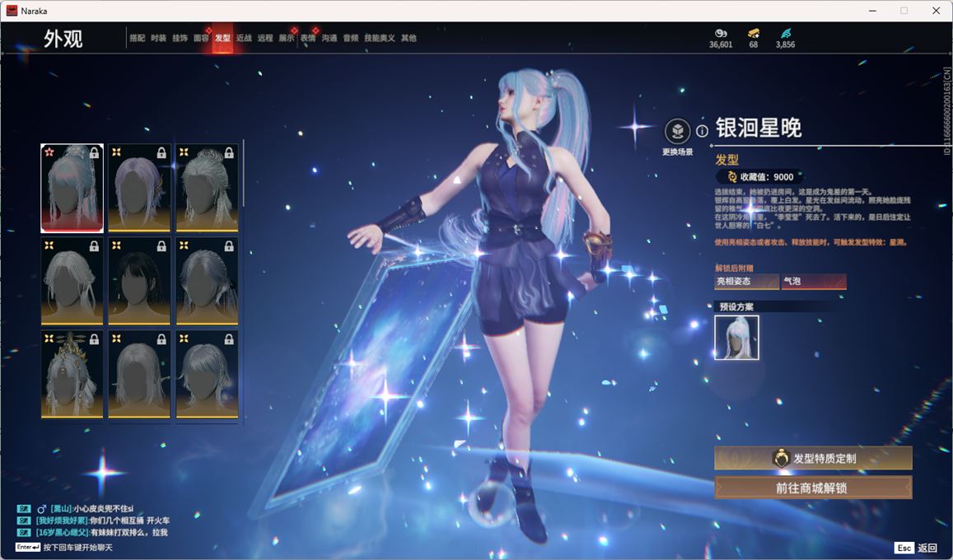
Task: Click the Naraka app icon in title bar
Action: coord(12,11)
